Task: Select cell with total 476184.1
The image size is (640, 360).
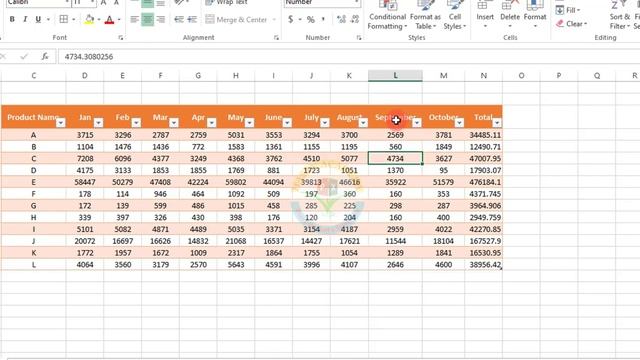Action: point(484,182)
